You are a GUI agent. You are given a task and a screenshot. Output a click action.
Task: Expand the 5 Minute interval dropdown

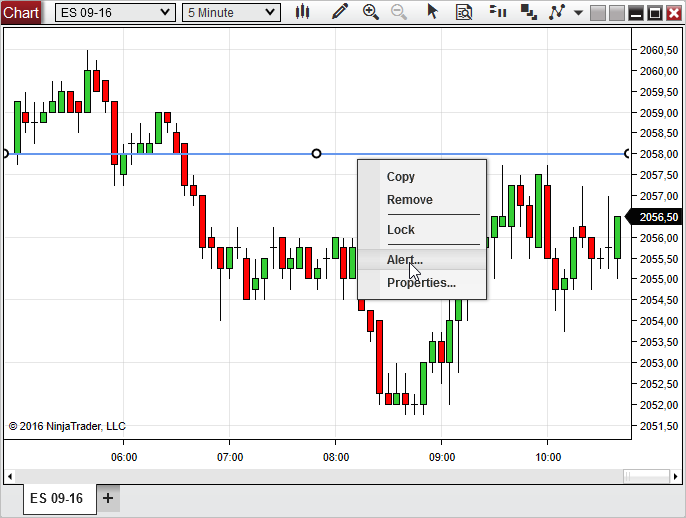tap(232, 12)
